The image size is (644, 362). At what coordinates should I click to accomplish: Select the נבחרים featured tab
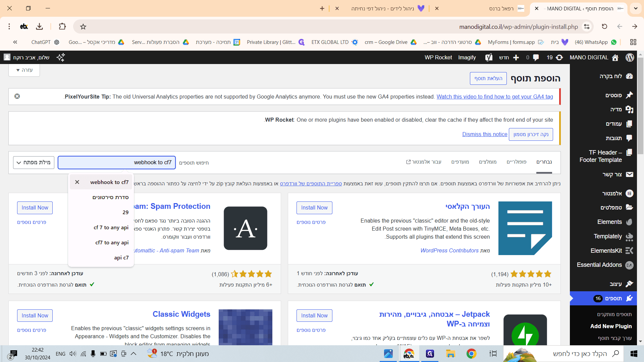(x=544, y=162)
